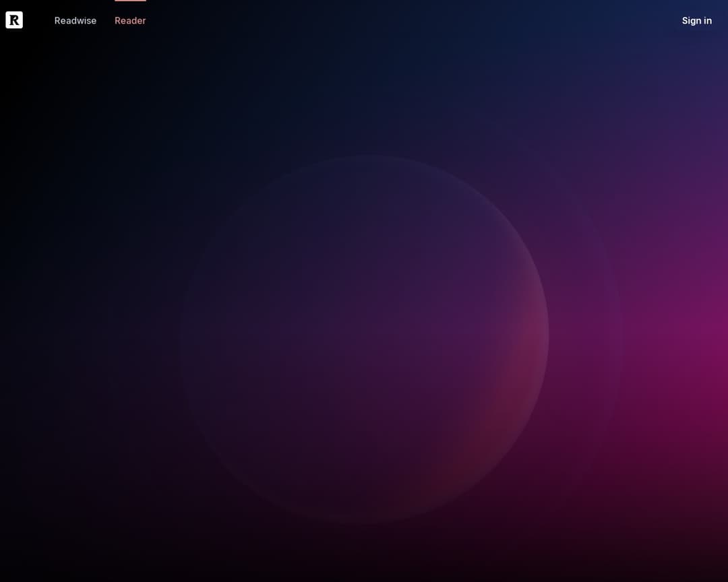
Task: Click the orange Reader text link
Action: (x=130, y=21)
